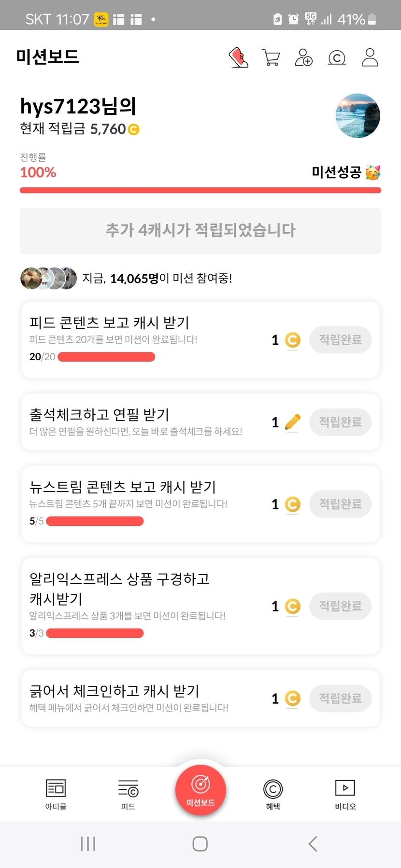Open the 혜택 tab
This screenshot has height=868, width=401.
(x=273, y=794)
